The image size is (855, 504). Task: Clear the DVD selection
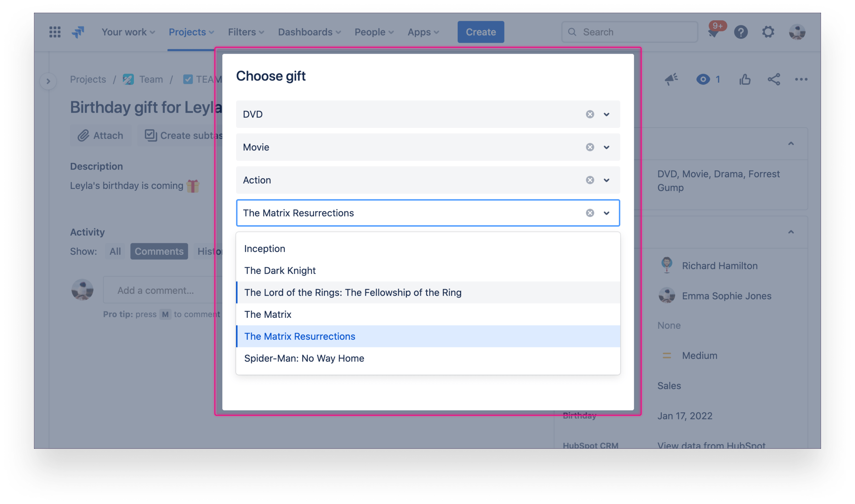[x=590, y=114]
